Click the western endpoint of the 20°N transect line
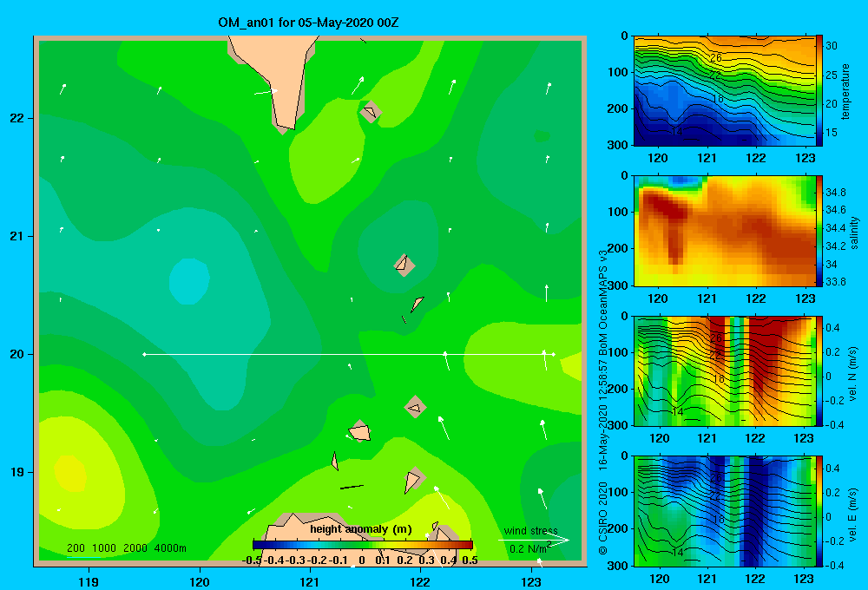The width and height of the screenshot is (868, 590). pyautogui.click(x=144, y=354)
